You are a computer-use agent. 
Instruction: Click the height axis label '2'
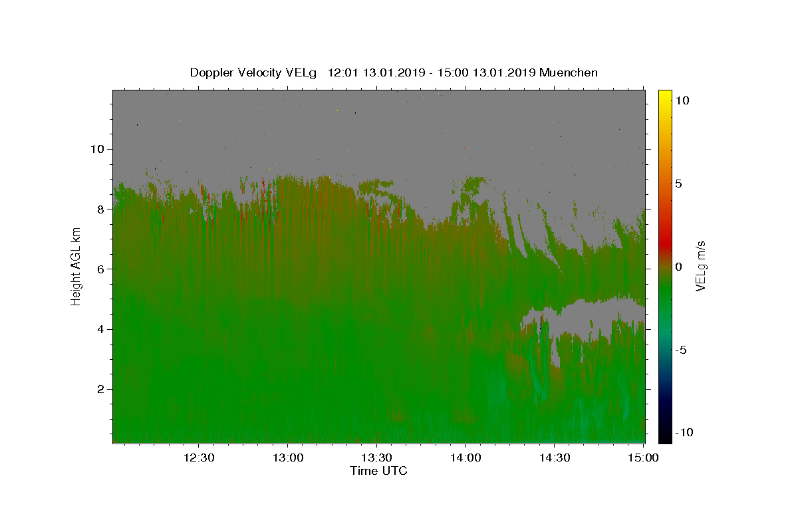101,389
